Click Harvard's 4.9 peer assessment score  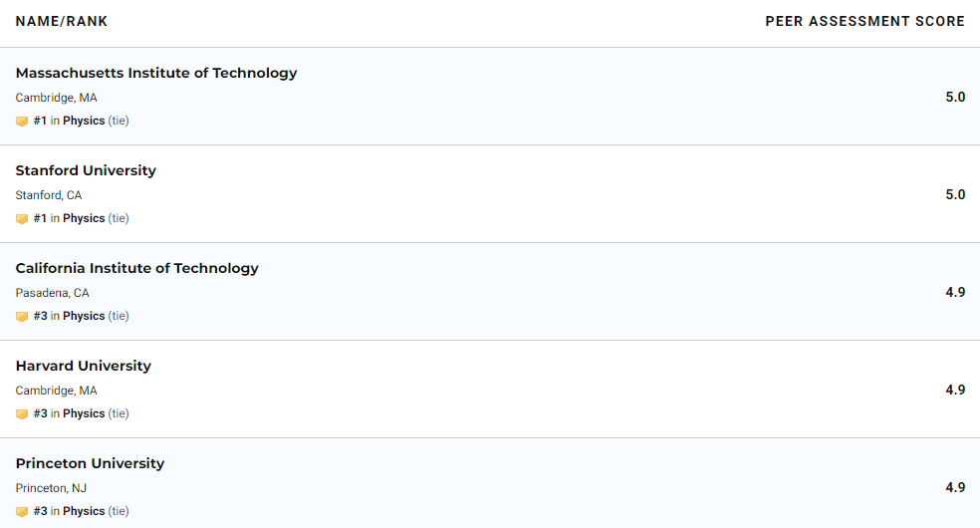pos(955,390)
